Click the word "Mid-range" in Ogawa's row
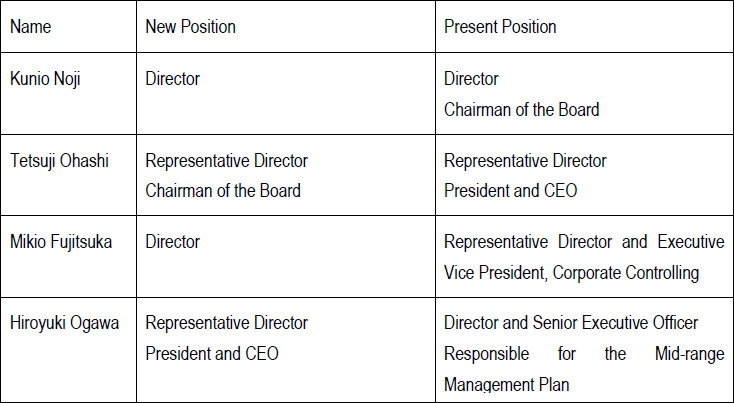 coord(689,353)
